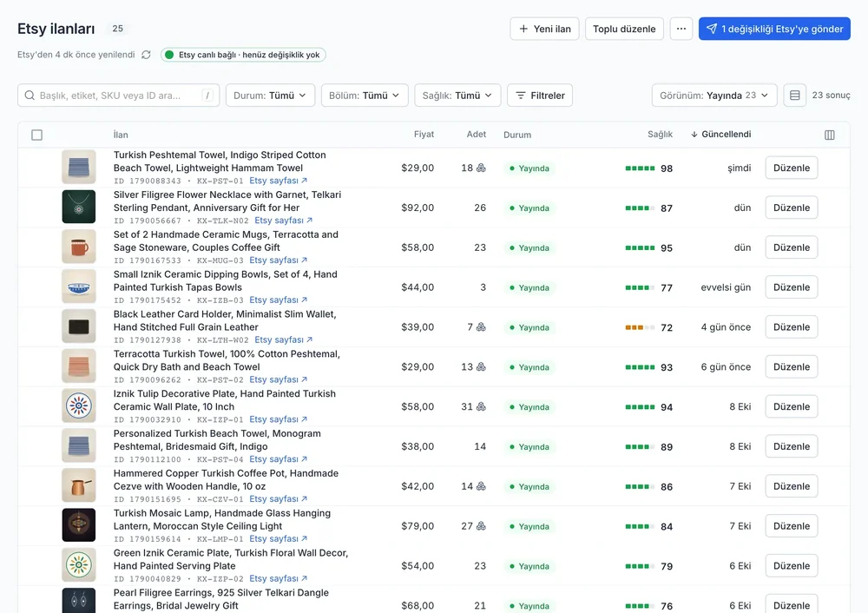Click Düzenle for Iznik Tulip Decorative Plate

pyautogui.click(x=792, y=407)
